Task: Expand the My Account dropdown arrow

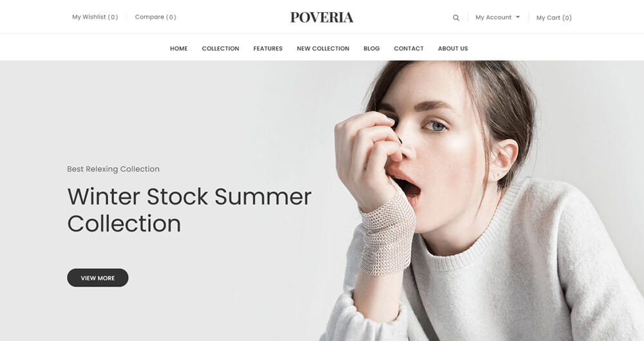Action: (x=518, y=17)
